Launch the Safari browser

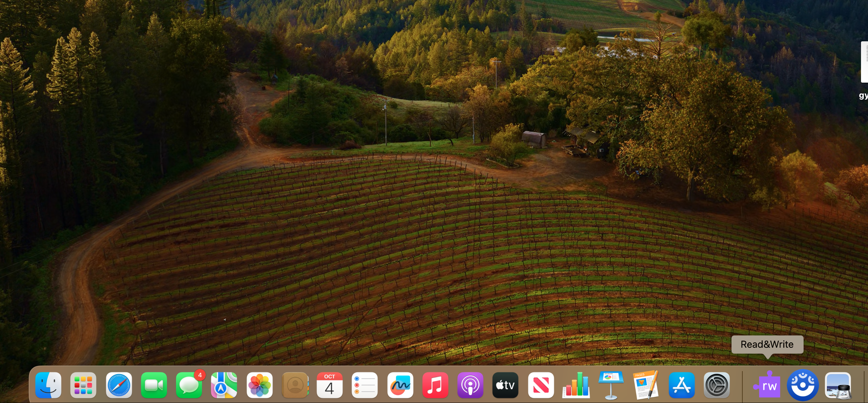pos(119,385)
